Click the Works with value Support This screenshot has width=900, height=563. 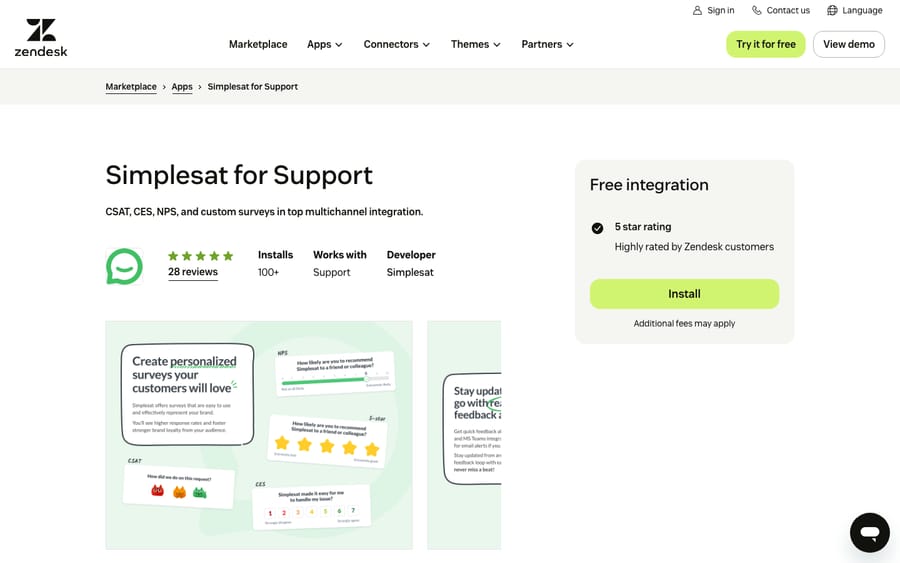point(331,273)
